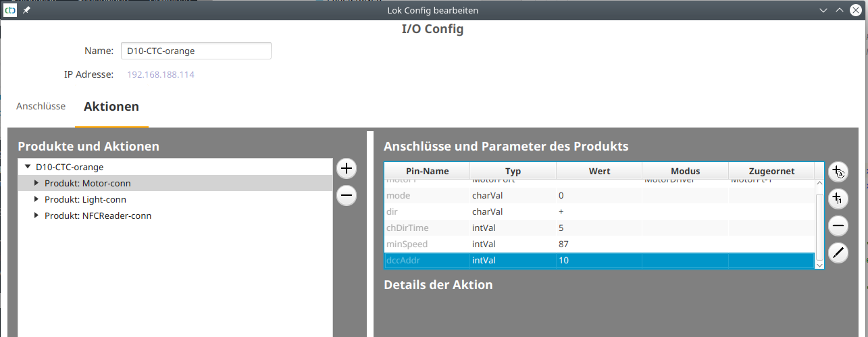Click the Pin-Name column header
This screenshot has height=337, width=868.
tap(427, 171)
